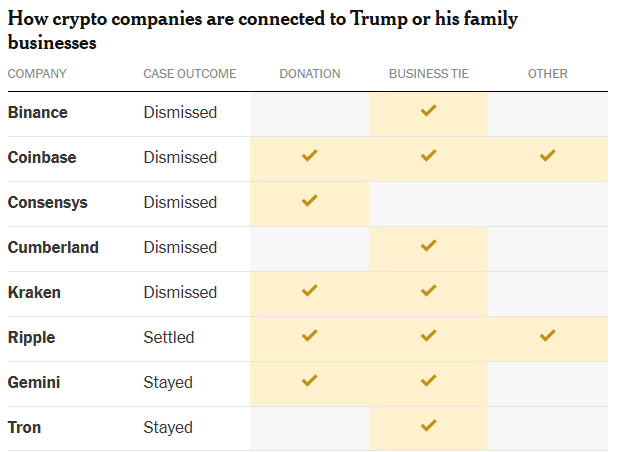Select the Cumberland company name
The width and height of the screenshot is (619, 452).
53,247
